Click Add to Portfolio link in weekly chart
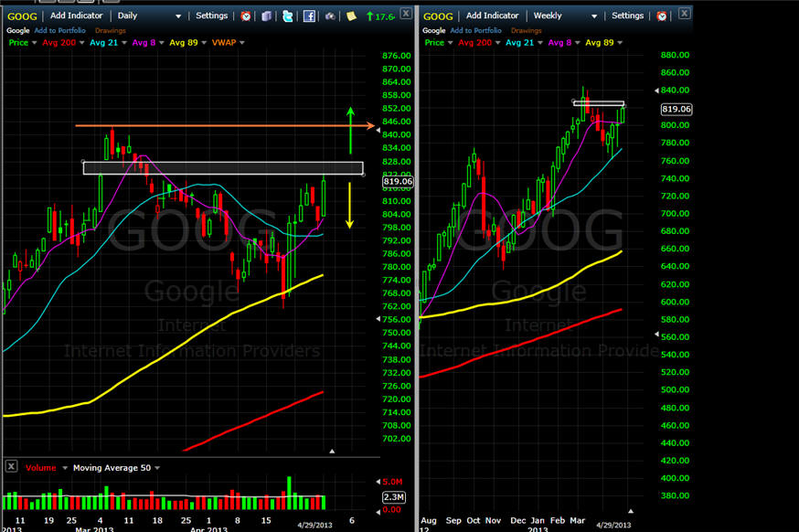Image resolution: width=799 pixels, height=532 pixels. click(x=475, y=30)
